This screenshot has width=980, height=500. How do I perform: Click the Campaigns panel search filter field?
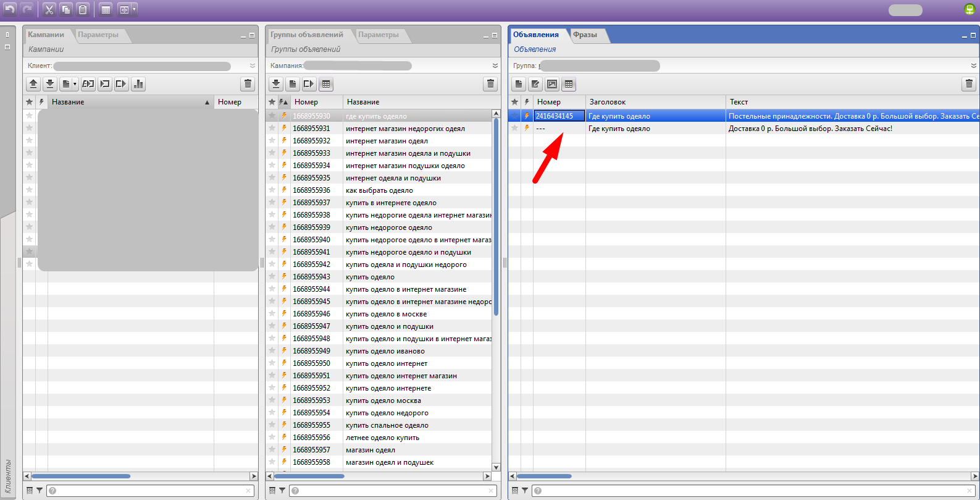click(x=151, y=491)
